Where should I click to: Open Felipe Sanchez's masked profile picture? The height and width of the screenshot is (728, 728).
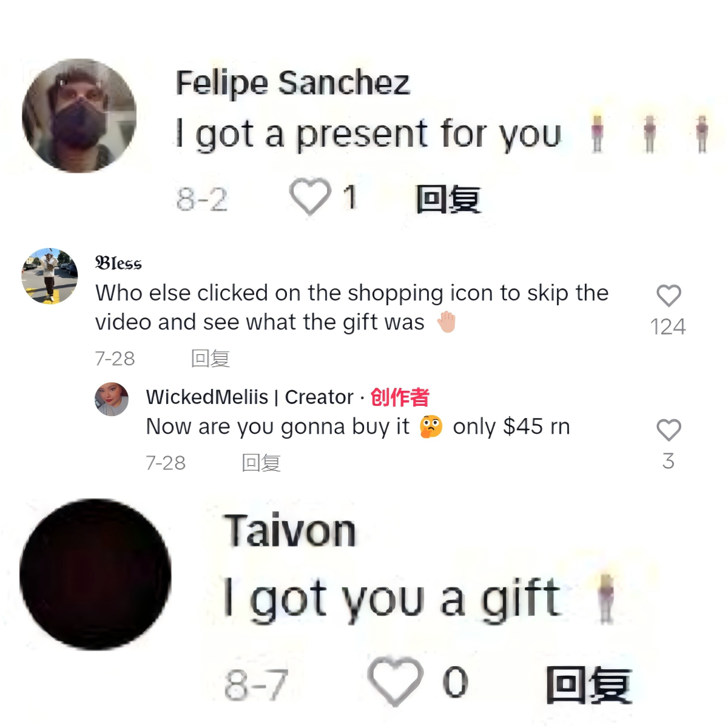79,116
